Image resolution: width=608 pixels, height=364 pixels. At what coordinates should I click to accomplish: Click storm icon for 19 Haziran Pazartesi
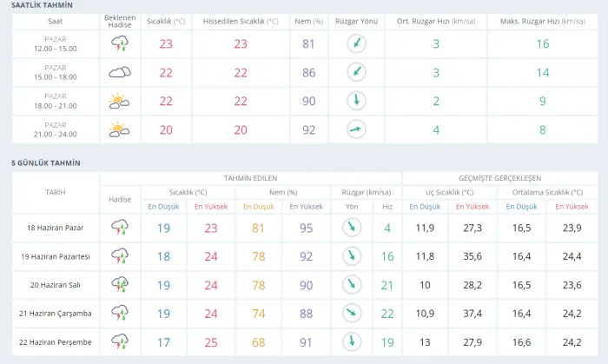(x=120, y=256)
